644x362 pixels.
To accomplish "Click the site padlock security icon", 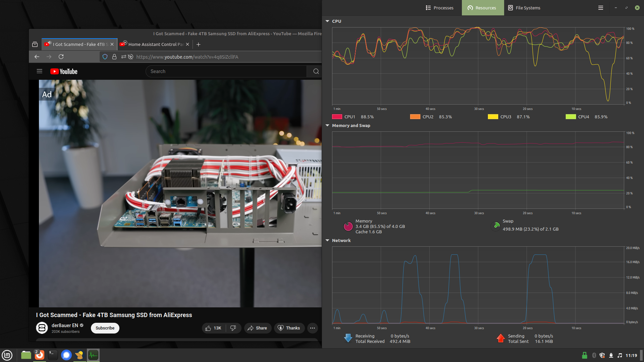I will pos(114,57).
